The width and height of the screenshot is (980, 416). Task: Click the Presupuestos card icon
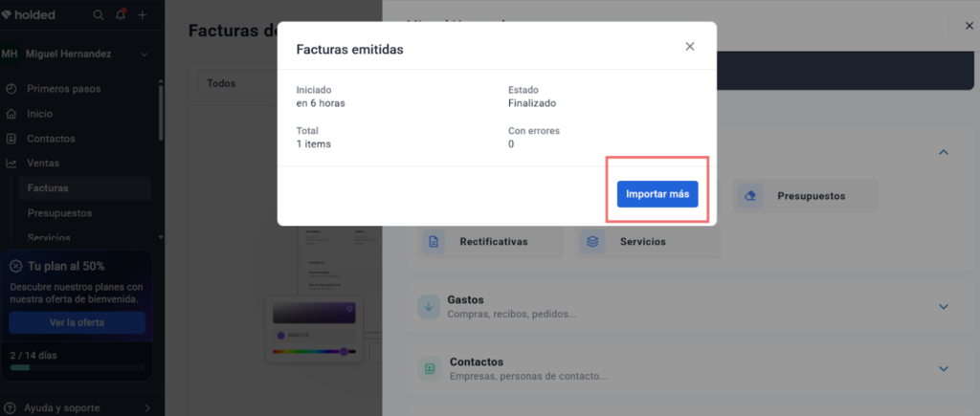coord(750,195)
